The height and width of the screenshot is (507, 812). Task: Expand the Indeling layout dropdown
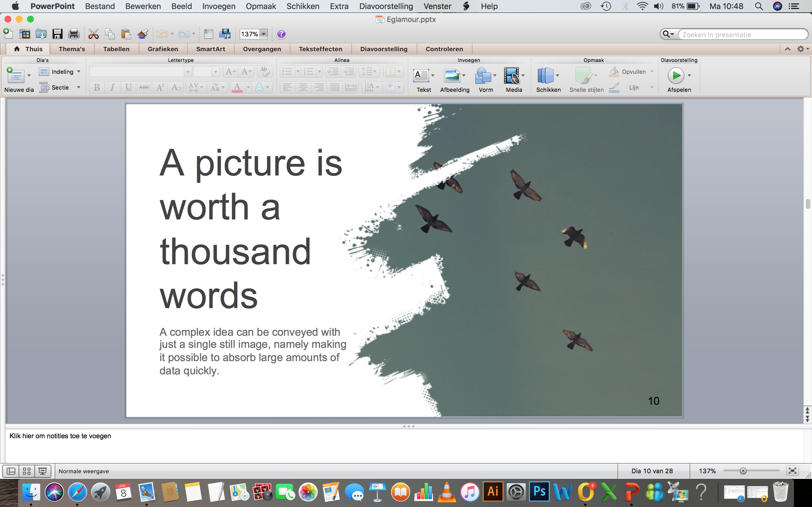tap(78, 72)
